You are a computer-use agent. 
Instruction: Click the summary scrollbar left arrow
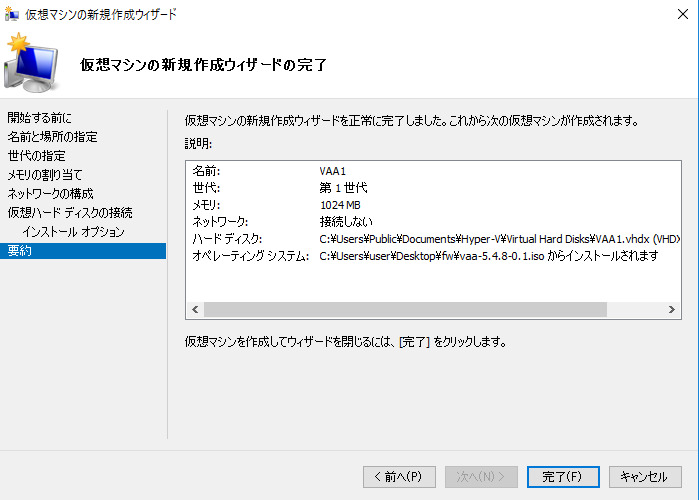[195, 310]
